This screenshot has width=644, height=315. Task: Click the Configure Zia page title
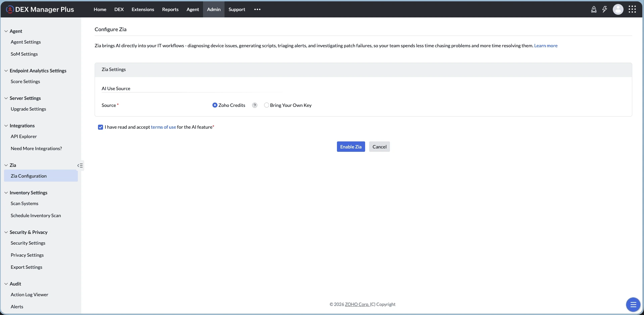[110, 29]
